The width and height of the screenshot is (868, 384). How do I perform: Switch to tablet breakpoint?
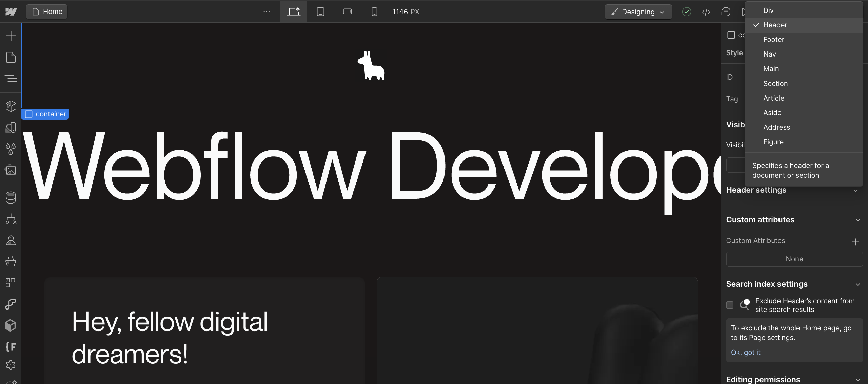point(320,12)
